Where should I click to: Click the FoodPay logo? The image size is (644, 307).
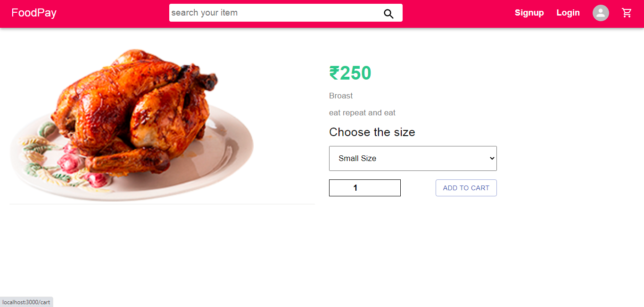point(33,13)
